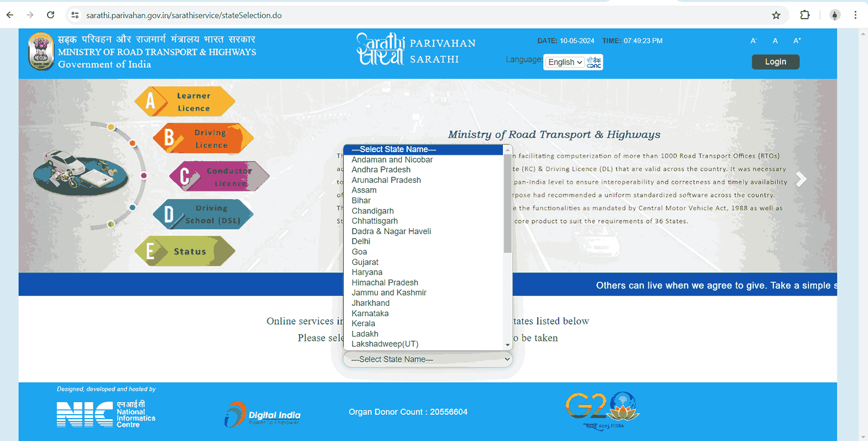Reset font size with normal A button
The image size is (868, 441).
coord(775,40)
